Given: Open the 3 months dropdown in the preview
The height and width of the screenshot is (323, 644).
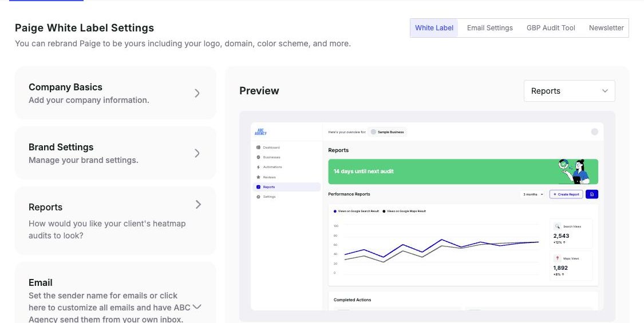Looking at the screenshot, I should [533, 194].
